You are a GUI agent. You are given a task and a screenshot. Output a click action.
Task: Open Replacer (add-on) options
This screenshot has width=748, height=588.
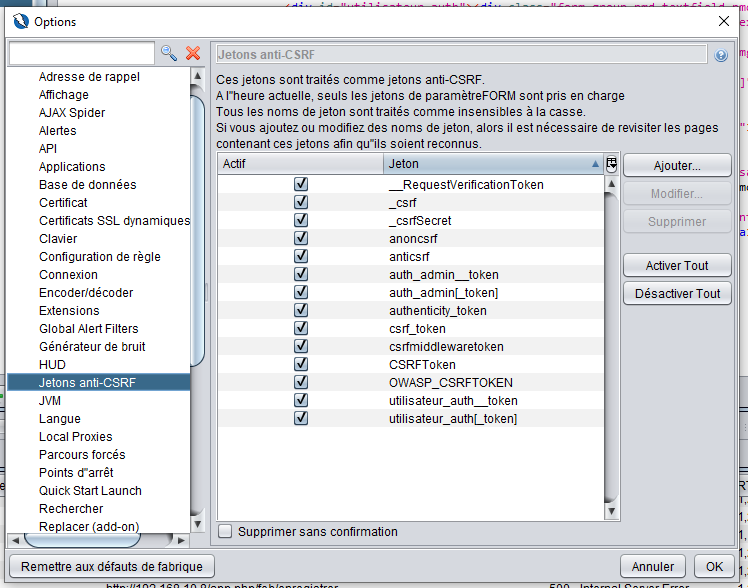tap(89, 527)
